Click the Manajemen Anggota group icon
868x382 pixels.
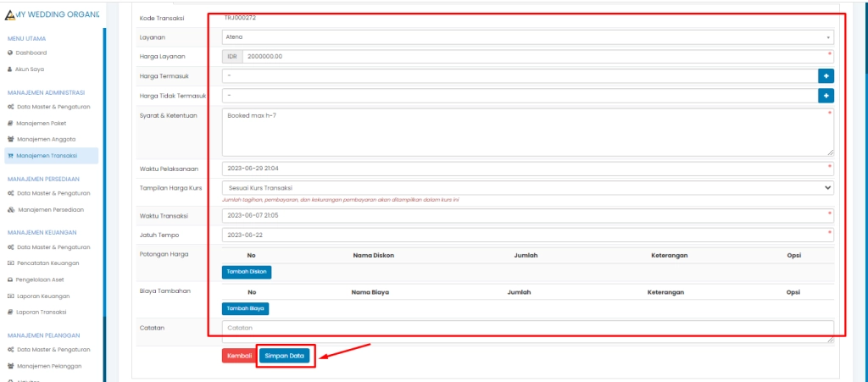10,139
